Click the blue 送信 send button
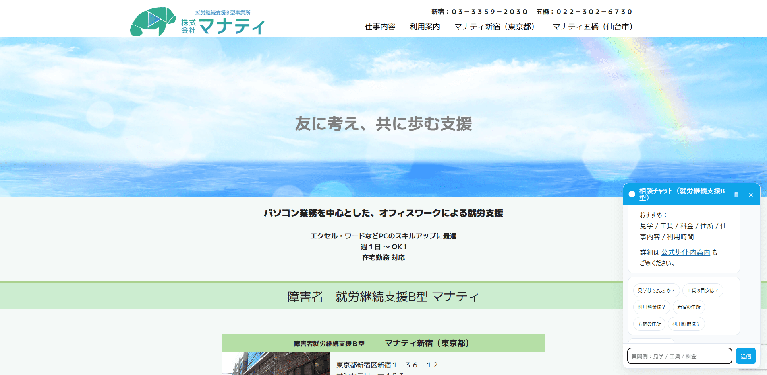 (x=746, y=356)
